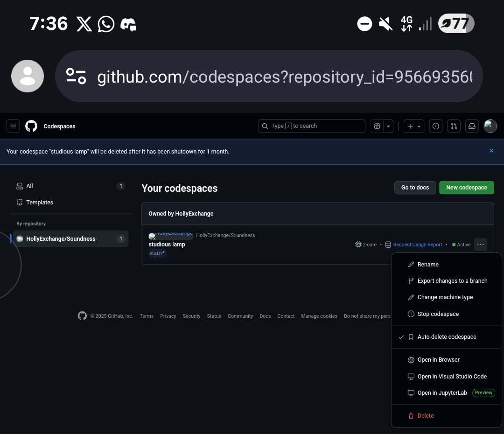Open Community footer link

coord(240,316)
